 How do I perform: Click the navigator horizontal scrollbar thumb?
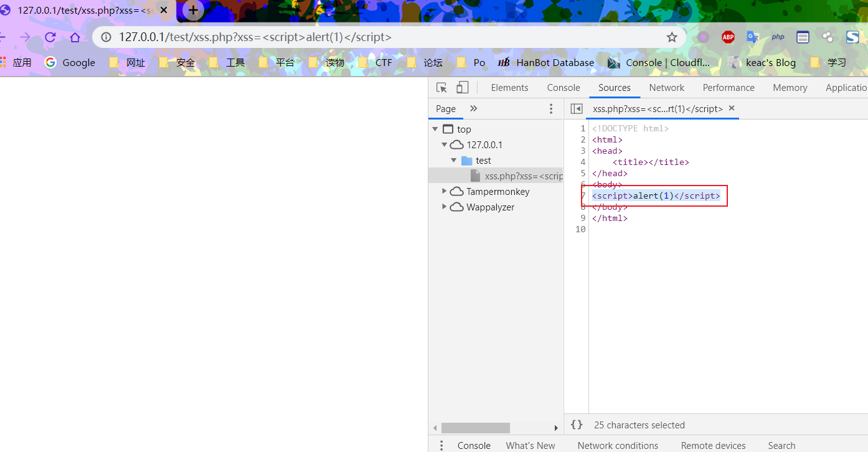[x=475, y=428]
